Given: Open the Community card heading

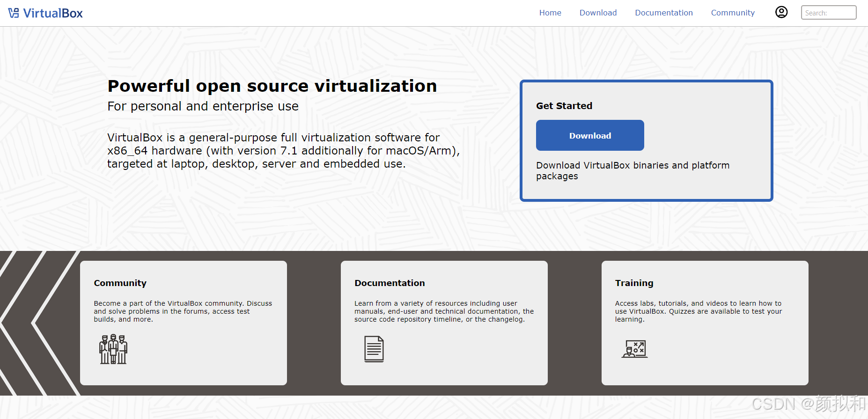Looking at the screenshot, I should coord(120,283).
